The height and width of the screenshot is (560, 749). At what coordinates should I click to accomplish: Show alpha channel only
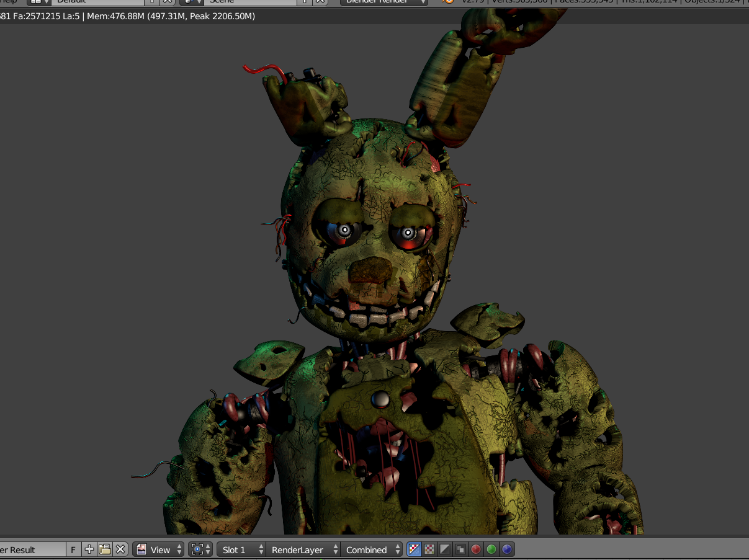(445, 549)
